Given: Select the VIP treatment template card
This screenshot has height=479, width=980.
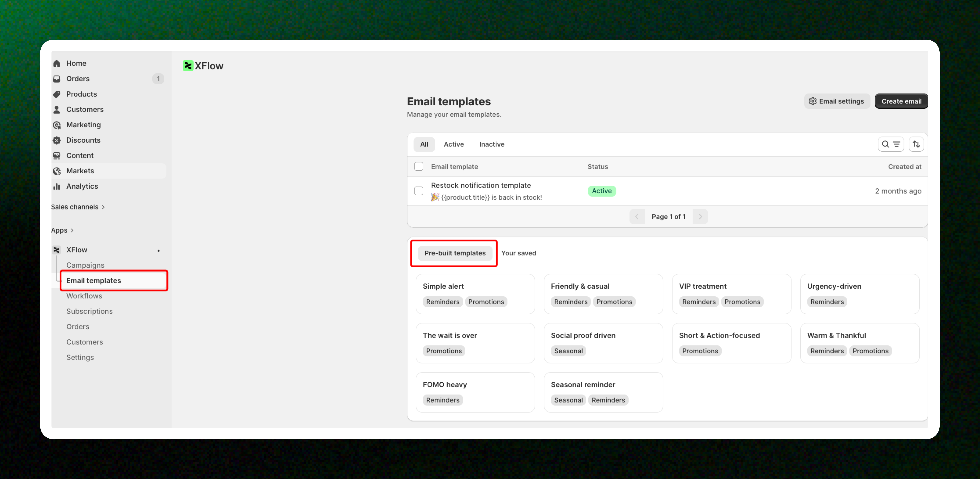Looking at the screenshot, I should coord(731,294).
